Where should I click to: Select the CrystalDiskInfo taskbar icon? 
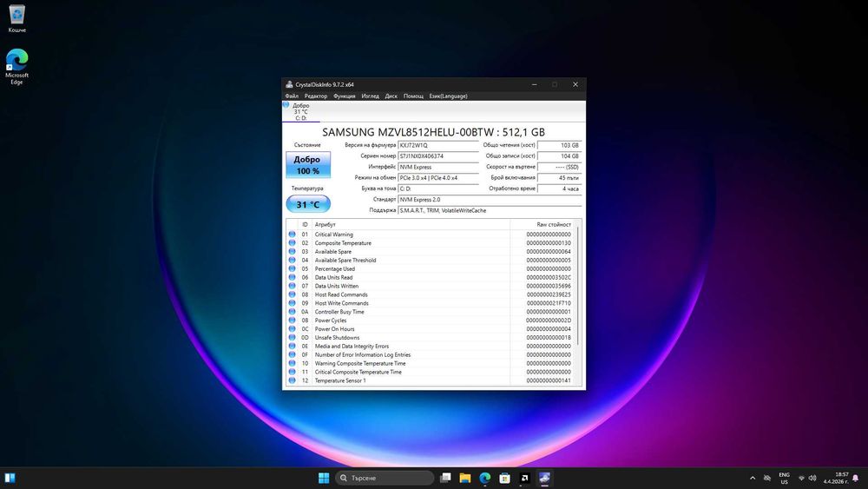click(544, 478)
